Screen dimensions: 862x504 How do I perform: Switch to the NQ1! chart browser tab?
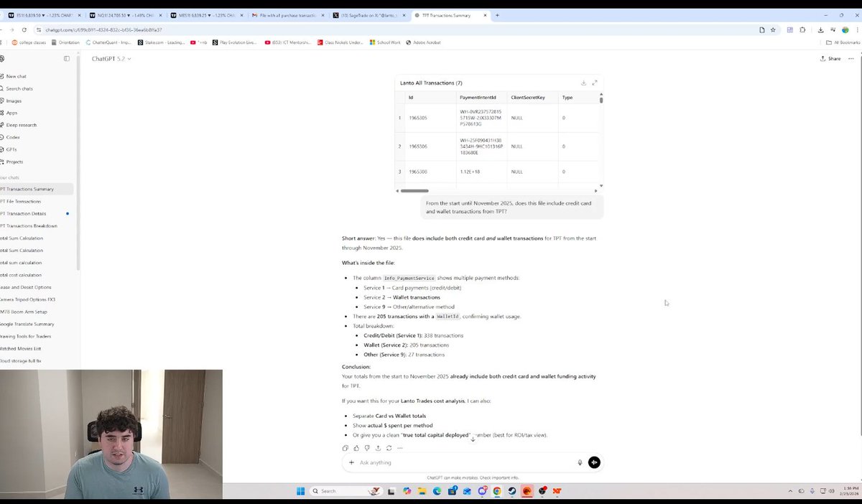point(127,15)
